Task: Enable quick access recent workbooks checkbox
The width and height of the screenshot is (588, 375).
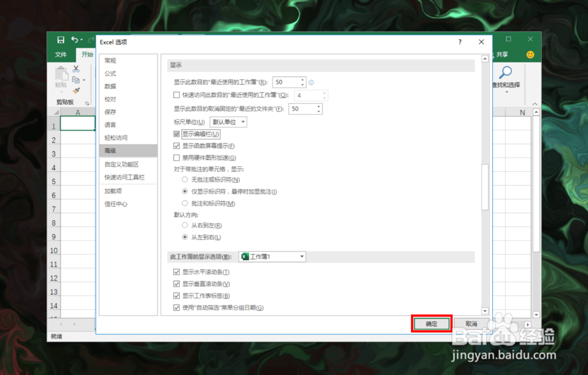Action: point(176,95)
